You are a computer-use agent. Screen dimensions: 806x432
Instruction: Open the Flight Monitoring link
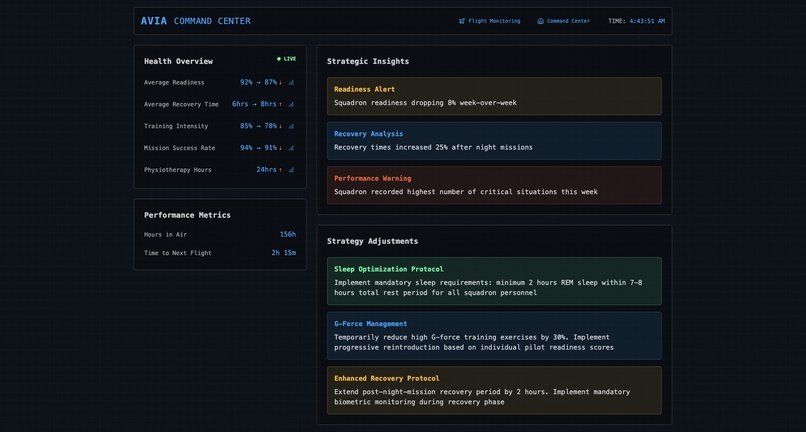[489, 21]
